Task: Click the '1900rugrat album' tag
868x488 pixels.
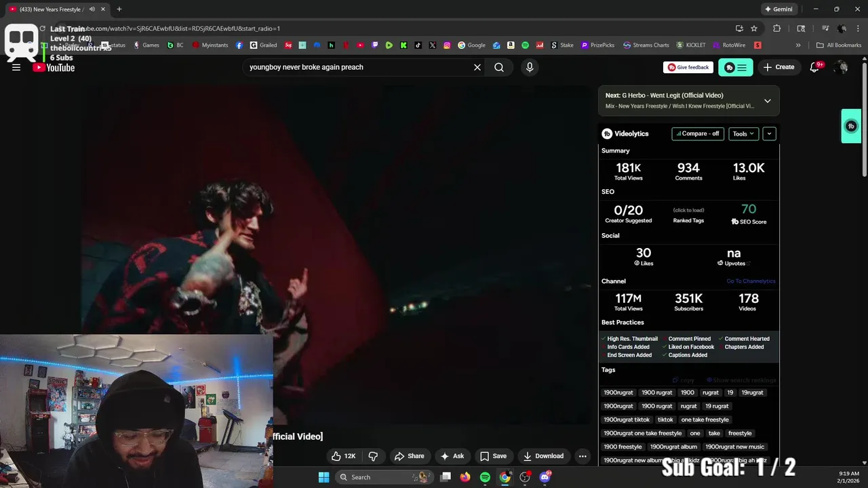Action: tap(673, 447)
